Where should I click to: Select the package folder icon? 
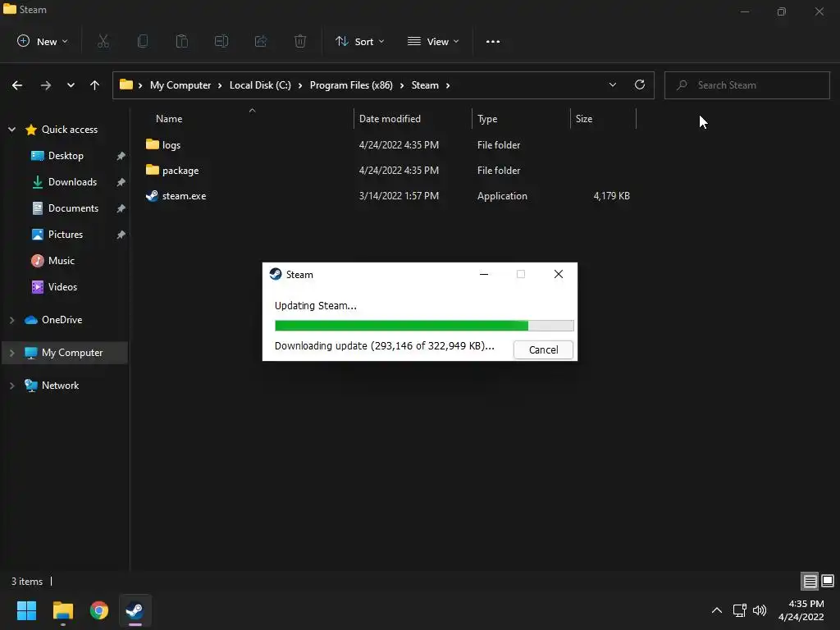pyautogui.click(x=152, y=170)
